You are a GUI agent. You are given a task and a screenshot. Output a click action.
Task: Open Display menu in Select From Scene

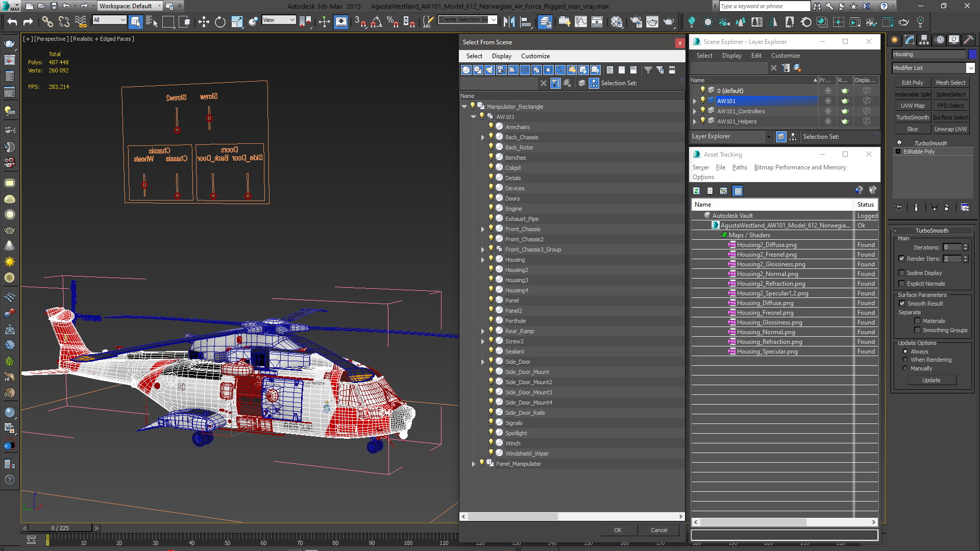pyautogui.click(x=501, y=56)
